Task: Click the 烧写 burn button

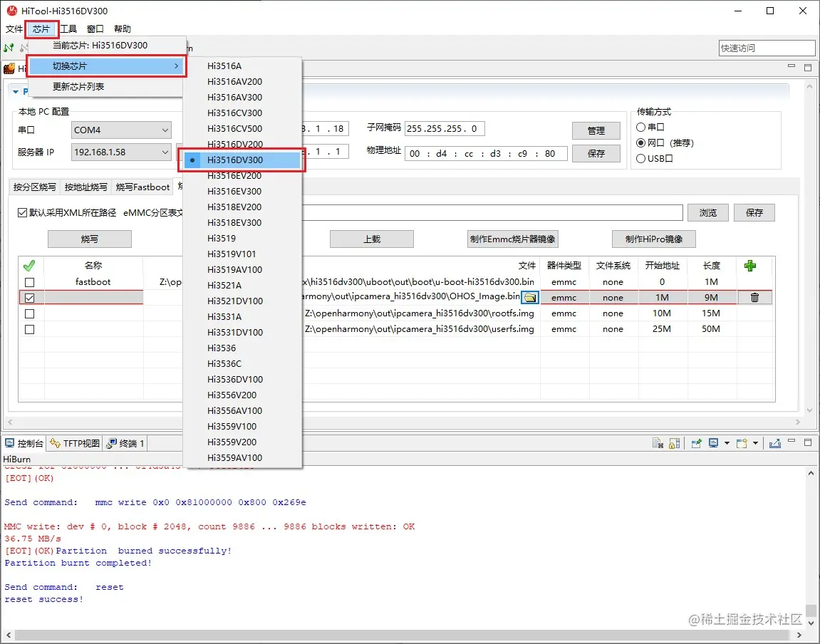Action: tap(90, 239)
